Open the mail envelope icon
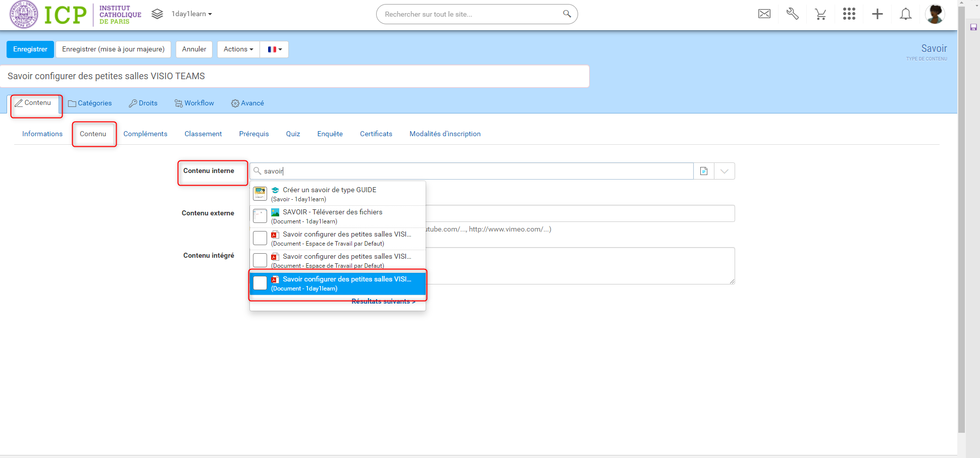980x458 pixels. tap(764, 14)
